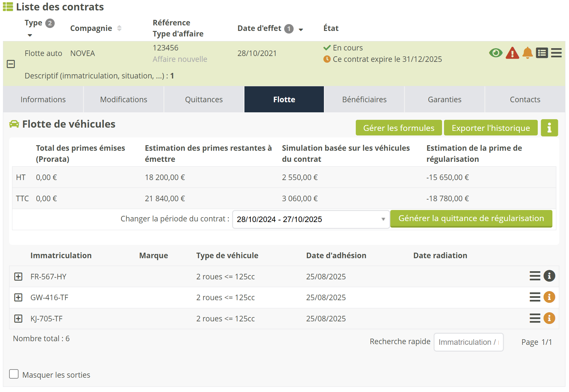Collapse the Flotte auto contract row
This screenshot has width=569, height=392.
coord(11,64)
